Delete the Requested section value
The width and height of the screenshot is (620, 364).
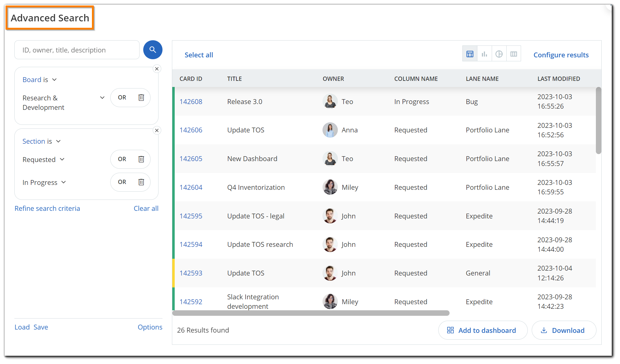(x=141, y=159)
